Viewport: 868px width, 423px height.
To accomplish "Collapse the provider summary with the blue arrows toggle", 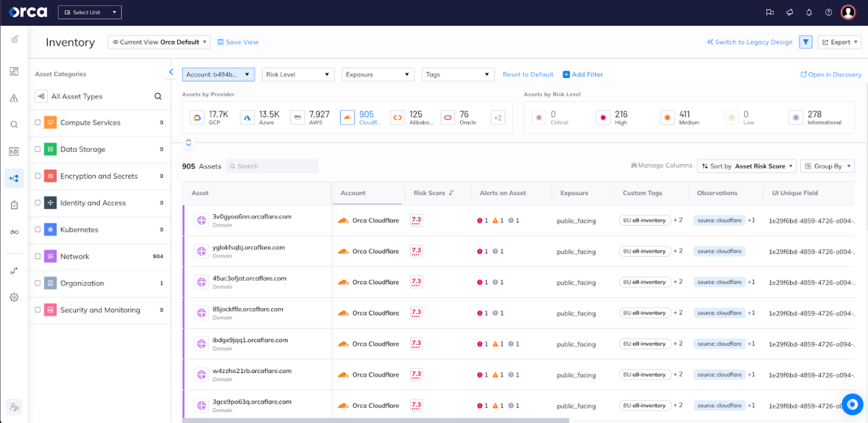I will point(189,142).
